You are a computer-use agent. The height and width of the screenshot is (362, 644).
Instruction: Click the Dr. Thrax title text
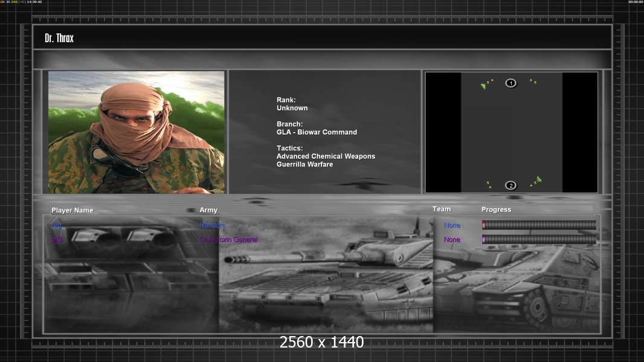59,38
